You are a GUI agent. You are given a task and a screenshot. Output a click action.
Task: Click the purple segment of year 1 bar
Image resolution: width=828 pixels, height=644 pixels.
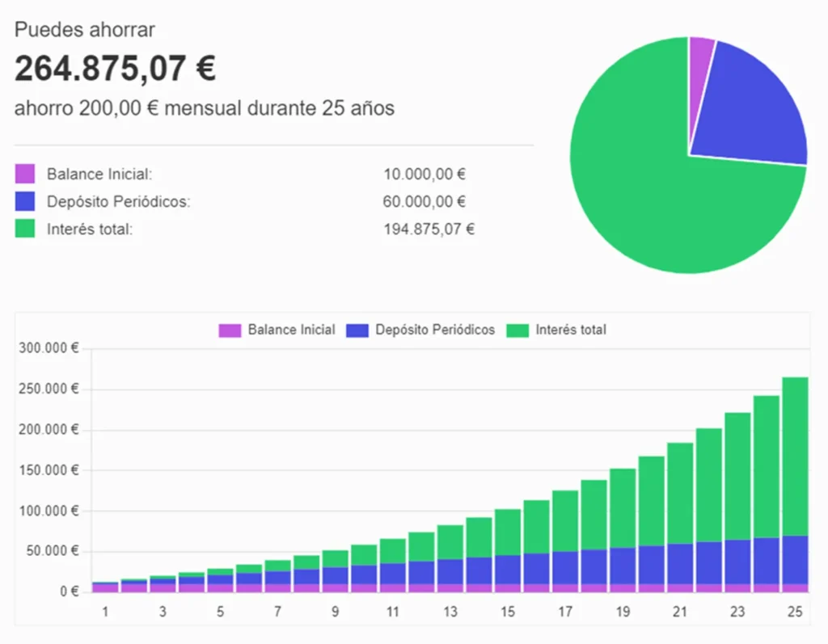point(105,587)
